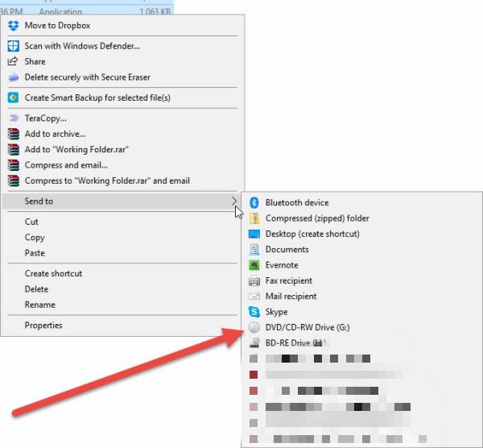The height and width of the screenshot is (448, 483).
Task: Send to Documents
Action: click(x=362, y=250)
